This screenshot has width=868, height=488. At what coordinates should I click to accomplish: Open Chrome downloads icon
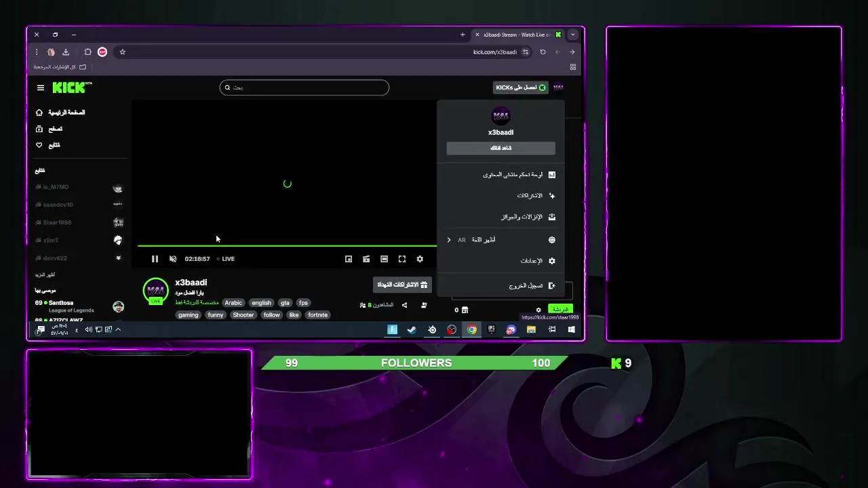pos(66,52)
